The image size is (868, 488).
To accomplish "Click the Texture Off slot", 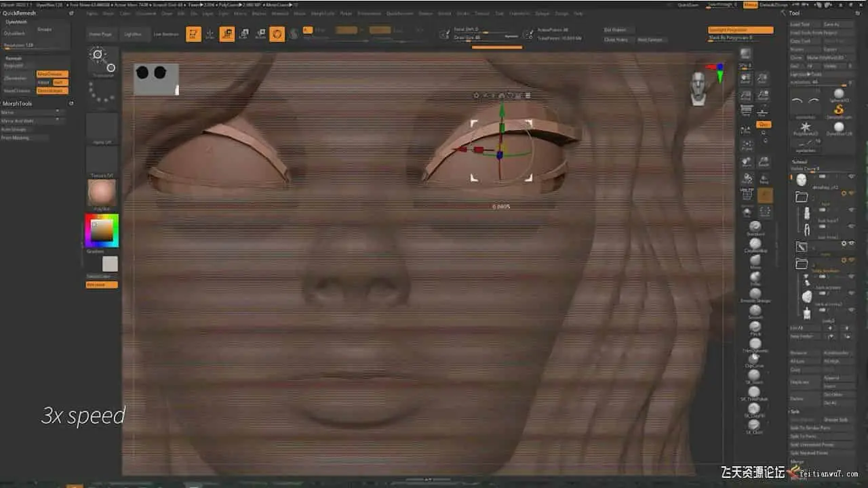I will (x=102, y=161).
